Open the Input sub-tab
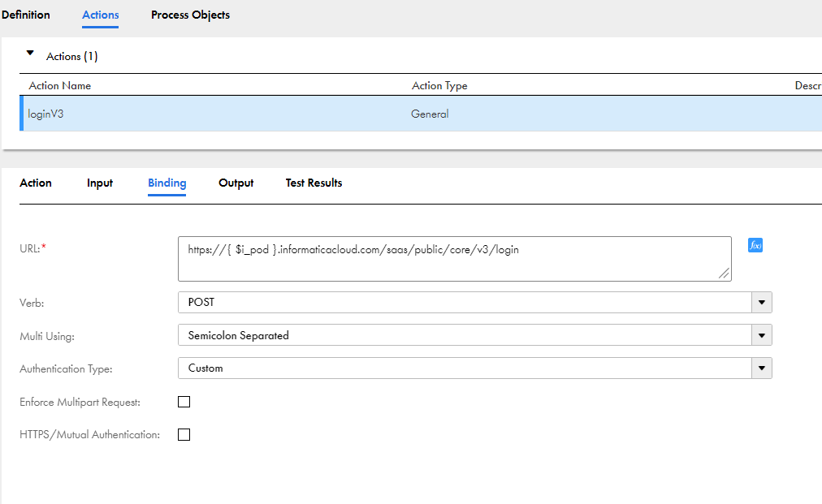Screen dimensions: 822x504 100,183
